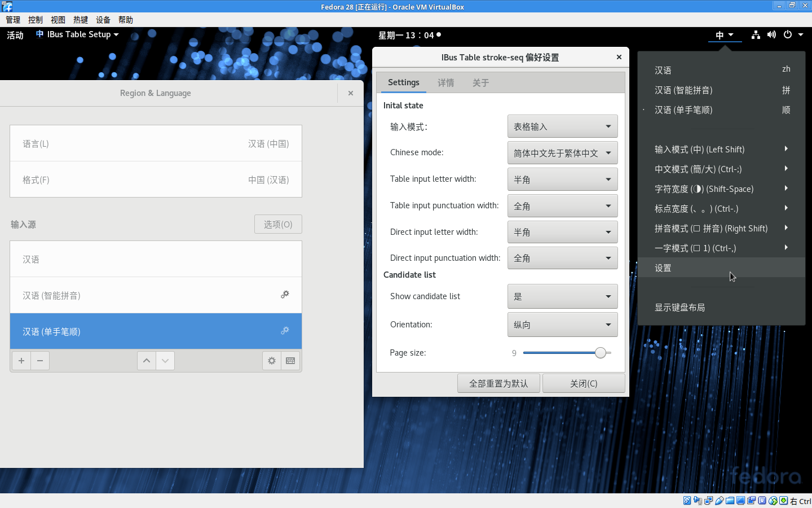The width and height of the screenshot is (812, 508).
Task: Expand 字符宽度 (Shift-Space) submenu
Action: pos(722,189)
